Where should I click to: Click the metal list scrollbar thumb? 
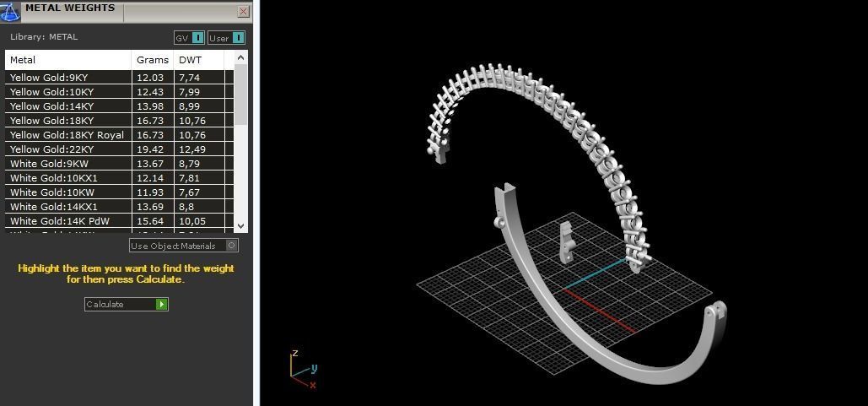[x=240, y=95]
